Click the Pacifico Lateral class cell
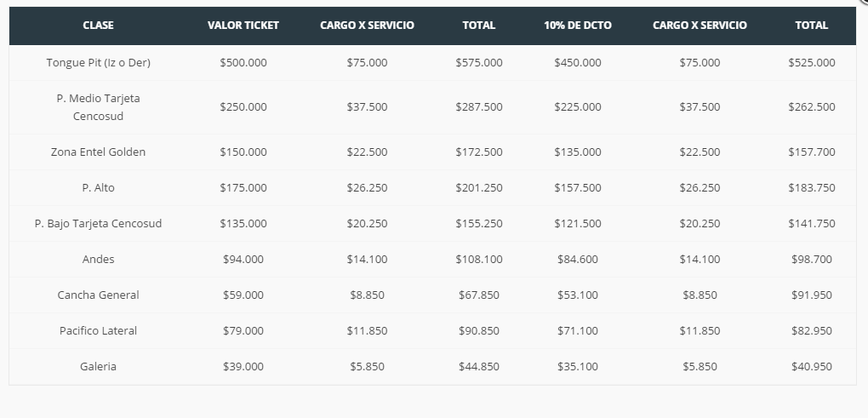 click(98, 331)
